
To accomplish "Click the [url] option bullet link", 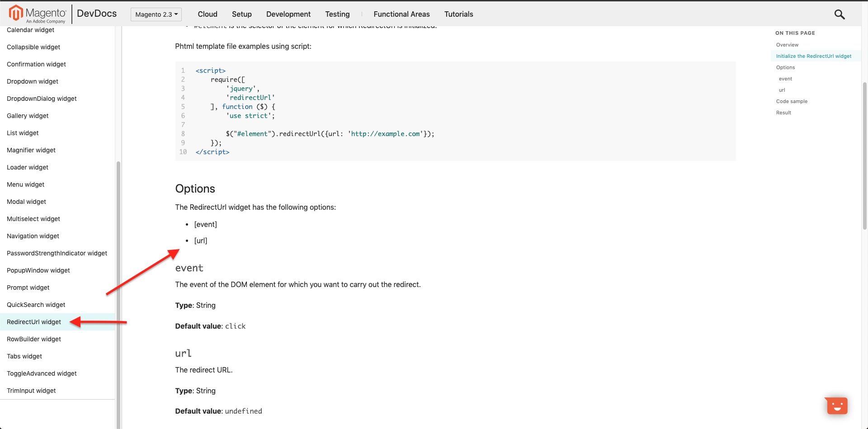I will tap(201, 240).
